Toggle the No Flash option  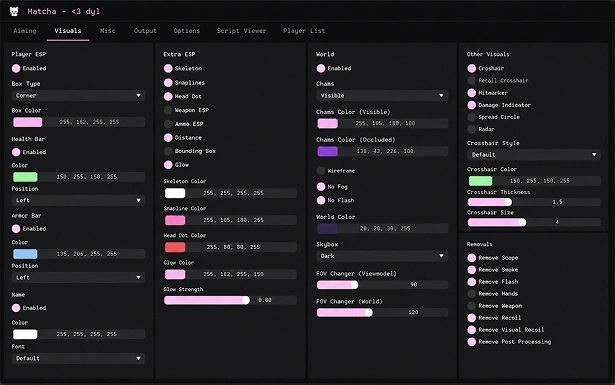click(321, 200)
